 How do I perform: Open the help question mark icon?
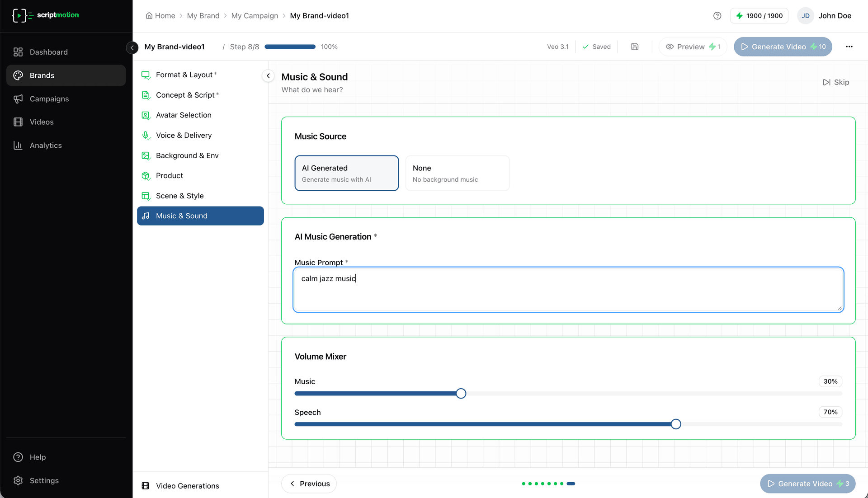tap(717, 16)
